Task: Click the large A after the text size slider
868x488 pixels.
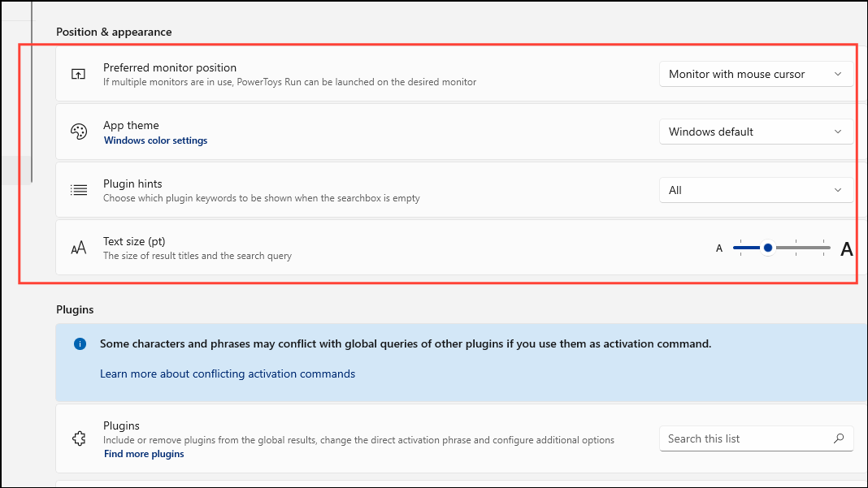Action: tap(846, 248)
